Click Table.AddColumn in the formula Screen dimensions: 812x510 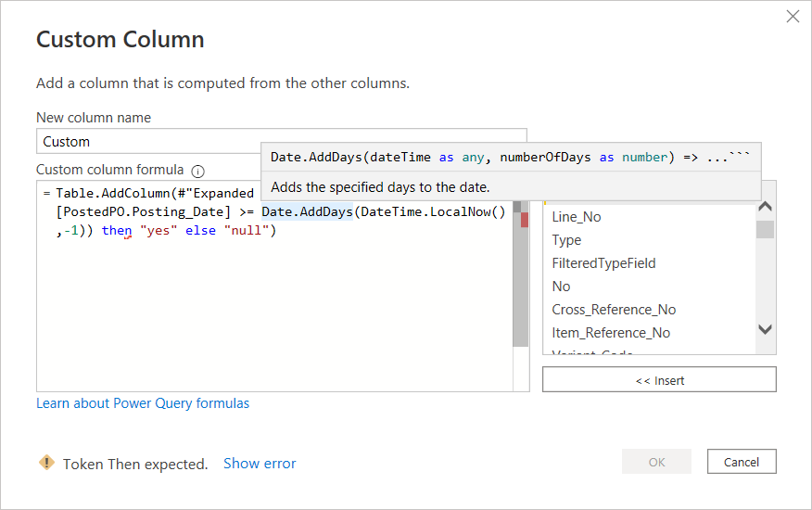[113, 193]
